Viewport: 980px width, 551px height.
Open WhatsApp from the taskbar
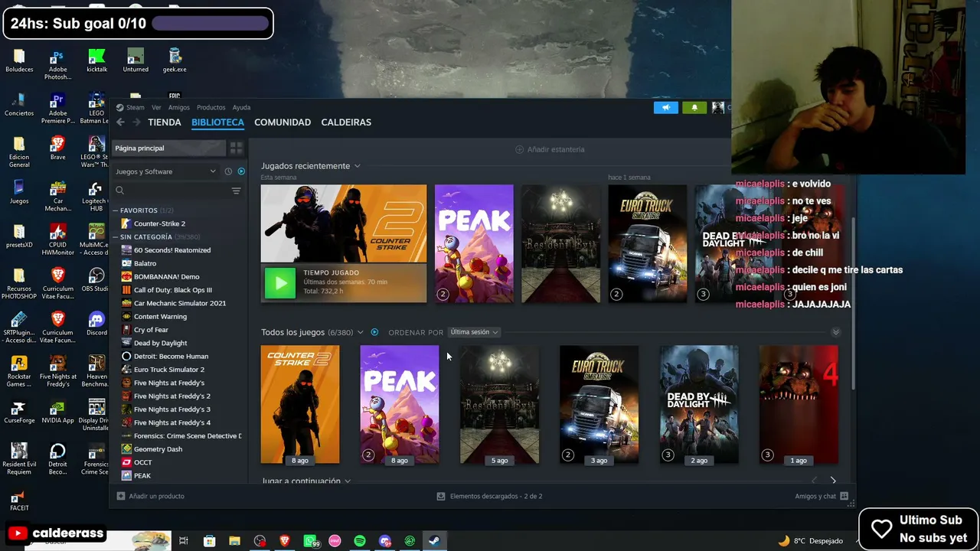tap(311, 541)
